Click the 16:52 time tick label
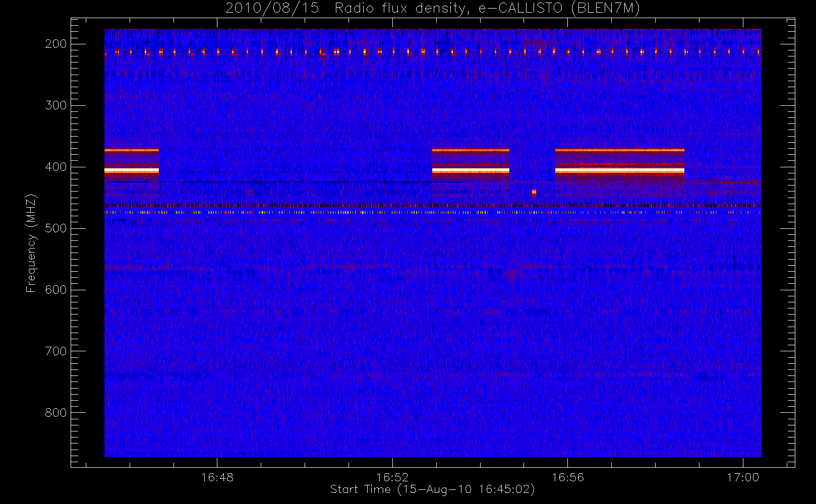Screen dimensions: 816x504 click(x=392, y=477)
